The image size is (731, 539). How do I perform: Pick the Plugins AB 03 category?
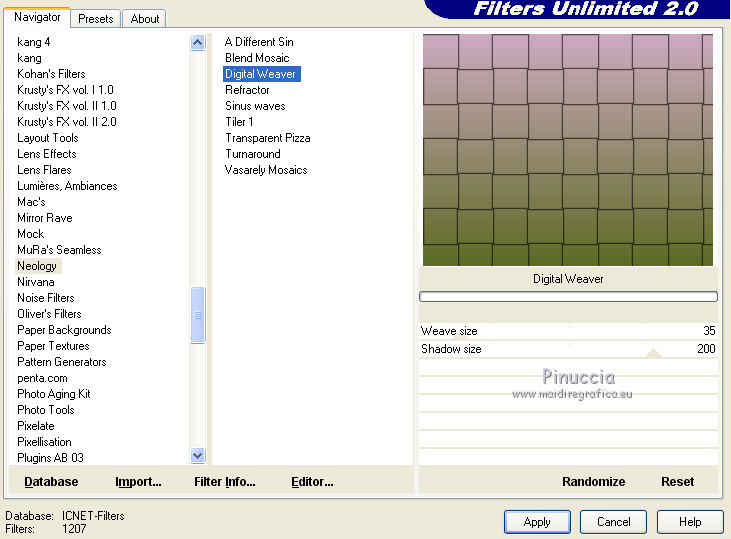coord(50,457)
